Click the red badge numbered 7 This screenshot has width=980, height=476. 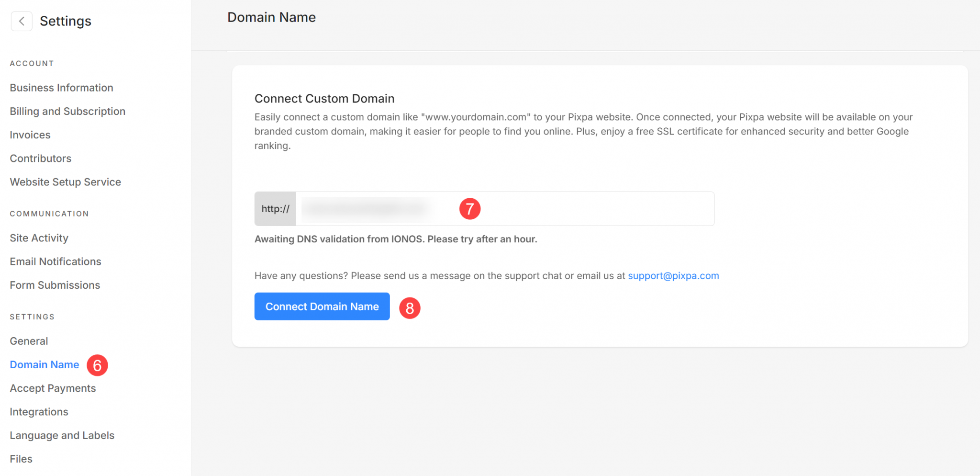(x=470, y=209)
